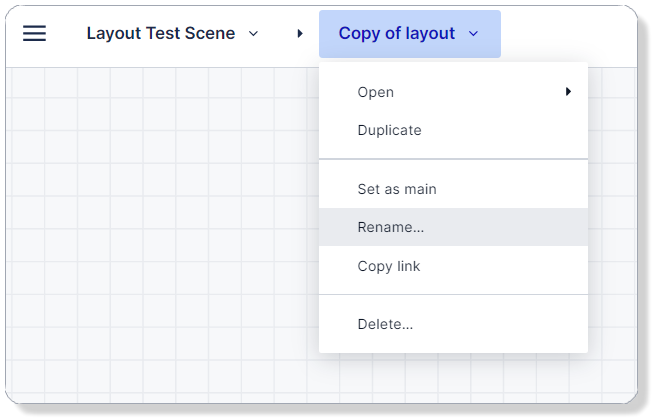Click the breadcrumb arrow between scene and layout
The image size is (653, 419).
point(300,34)
